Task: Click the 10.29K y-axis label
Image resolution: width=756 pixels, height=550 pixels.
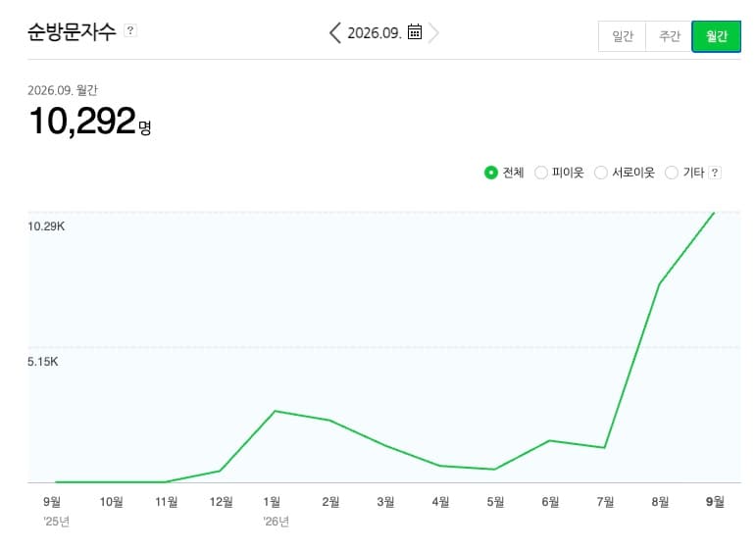Action: coord(46,226)
